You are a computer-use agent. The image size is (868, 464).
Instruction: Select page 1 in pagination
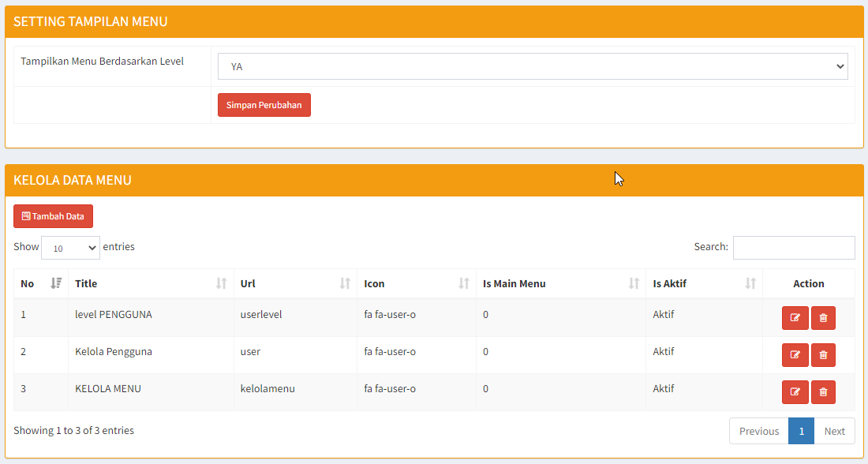tap(801, 431)
